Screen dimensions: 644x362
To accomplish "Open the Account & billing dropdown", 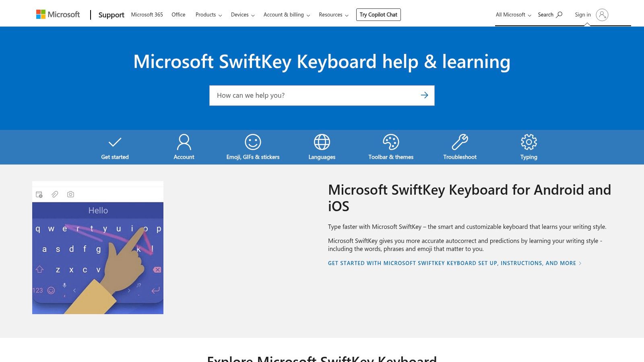I will click(287, 15).
